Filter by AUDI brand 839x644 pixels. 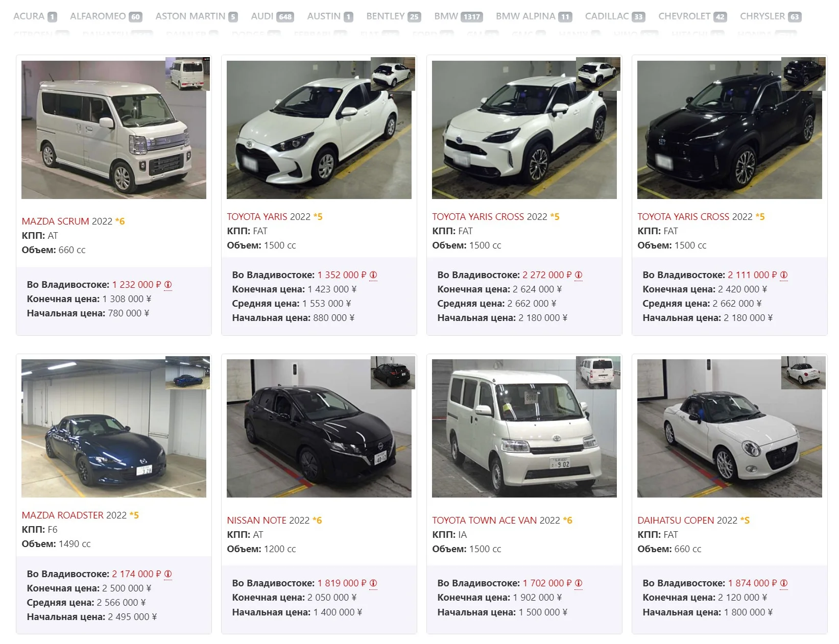(x=272, y=16)
